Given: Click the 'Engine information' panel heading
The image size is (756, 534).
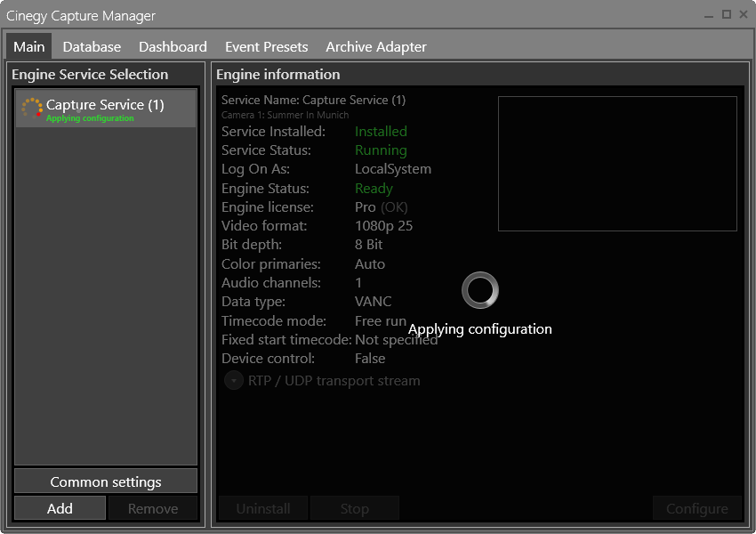Looking at the screenshot, I should click(278, 75).
